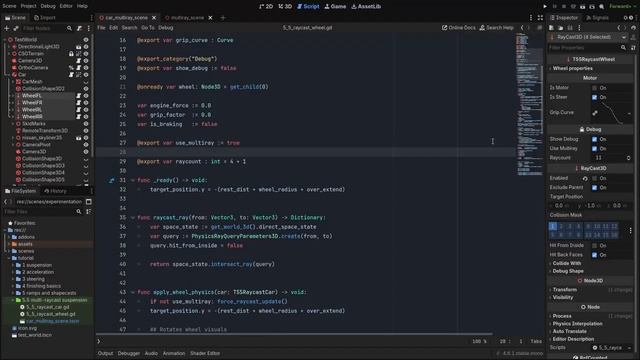Enable collision mask layer 2
The width and height of the screenshot is (640, 360).
pyautogui.click(x=561, y=226)
